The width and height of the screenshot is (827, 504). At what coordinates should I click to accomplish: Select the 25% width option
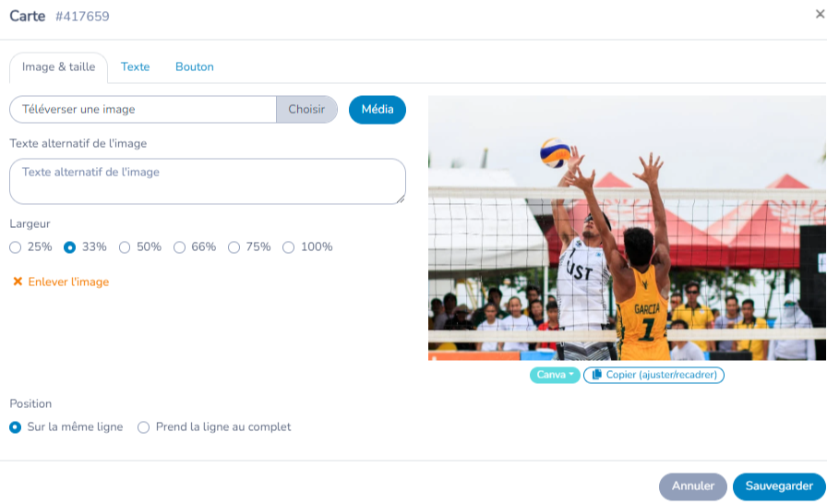point(16,247)
